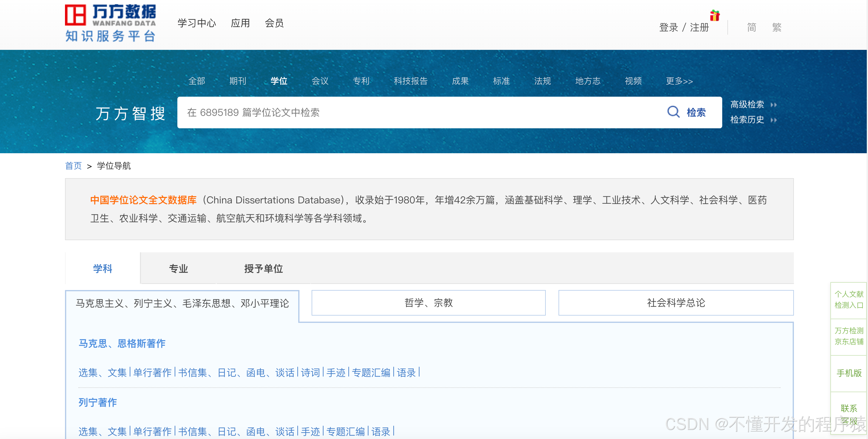868x439 pixels.
Task: Click the arrow beside 高级检索
Action: [774, 105]
